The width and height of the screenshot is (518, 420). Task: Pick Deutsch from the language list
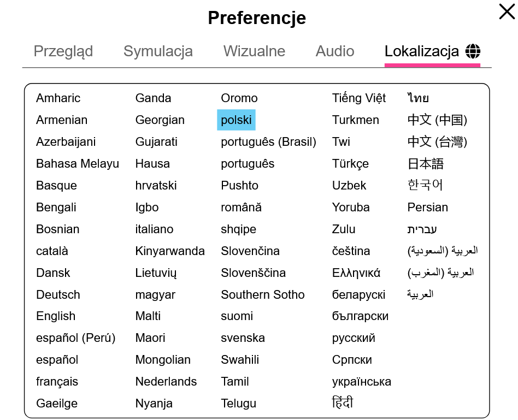[x=58, y=295]
